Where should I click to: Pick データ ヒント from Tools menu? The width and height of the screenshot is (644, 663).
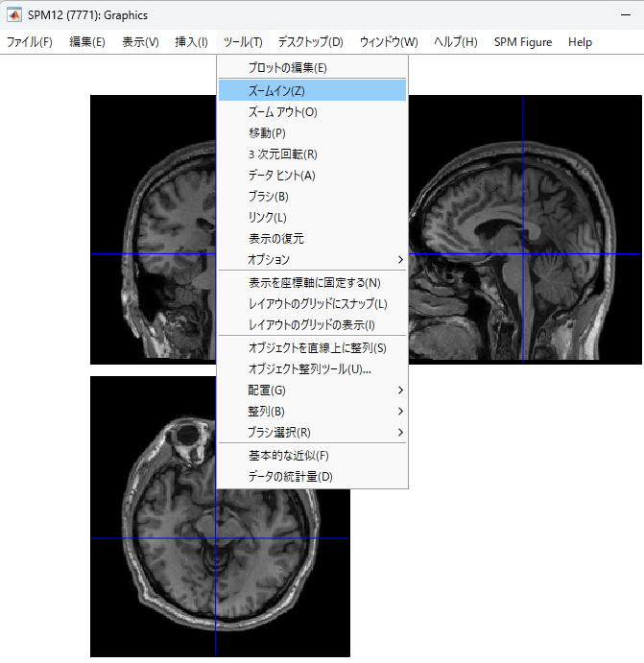(281, 175)
